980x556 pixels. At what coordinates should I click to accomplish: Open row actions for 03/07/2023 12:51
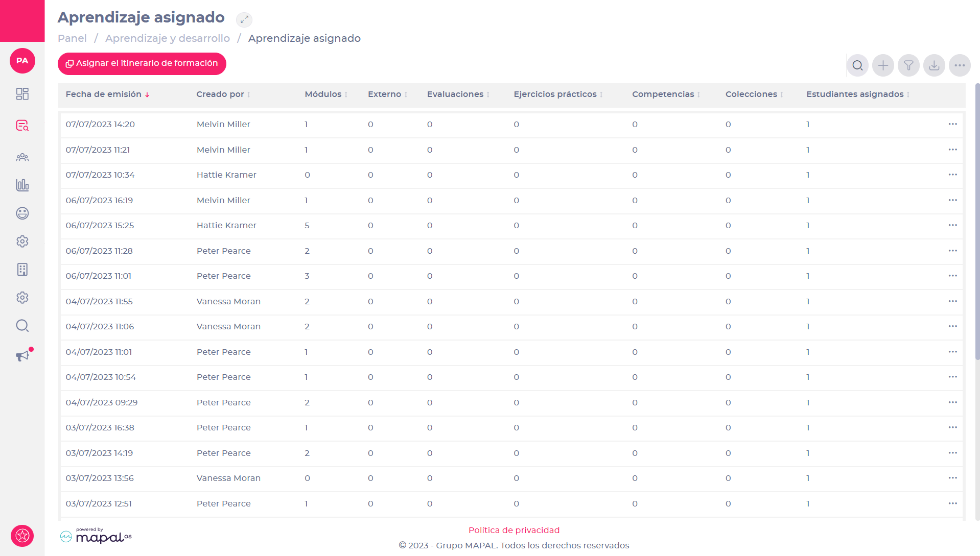point(952,503)
